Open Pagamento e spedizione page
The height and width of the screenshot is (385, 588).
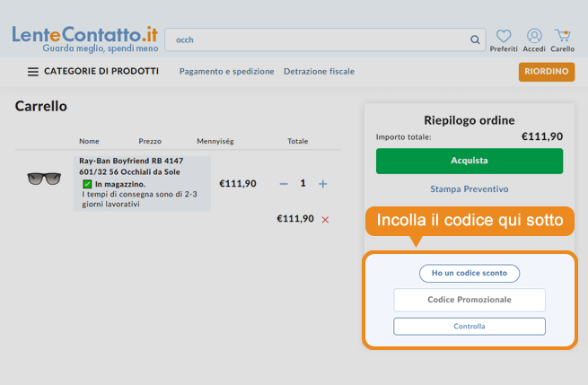click(226, 72)
